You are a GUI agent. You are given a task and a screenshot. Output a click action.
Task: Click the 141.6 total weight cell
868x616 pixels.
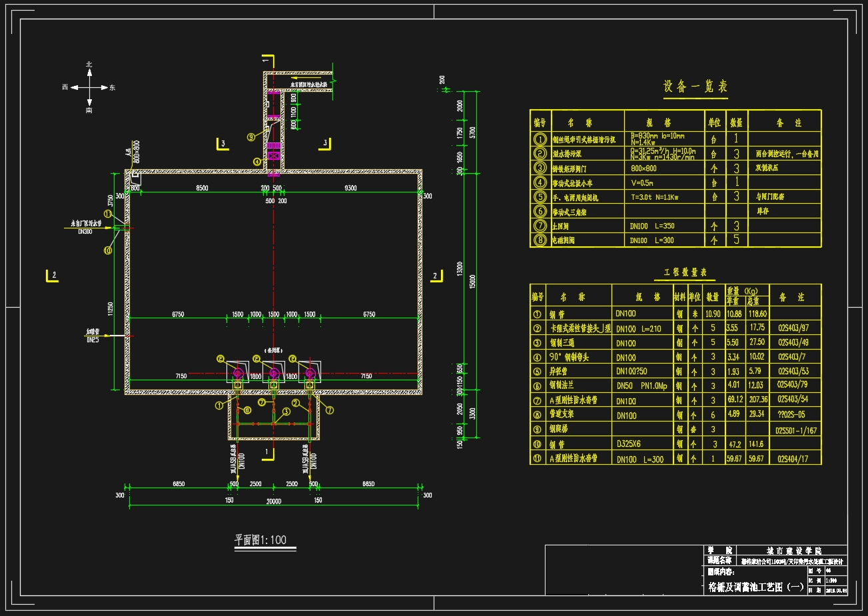click(757, 444)
